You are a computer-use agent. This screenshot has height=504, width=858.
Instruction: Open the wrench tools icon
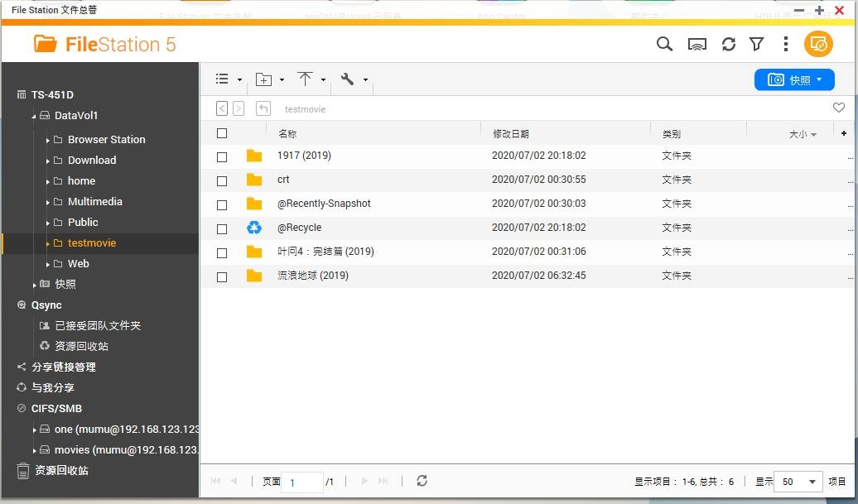tap(348, 79)
